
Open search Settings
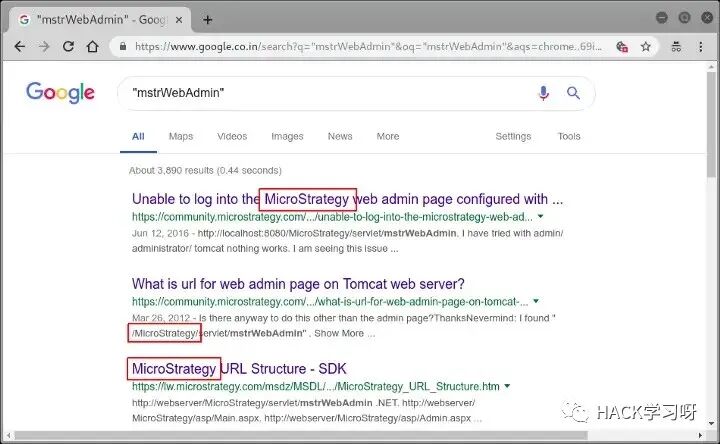[513, 136]
